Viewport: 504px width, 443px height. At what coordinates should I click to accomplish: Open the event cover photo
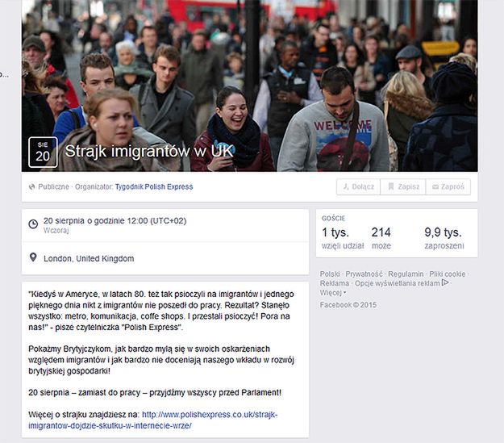(250, 86)
